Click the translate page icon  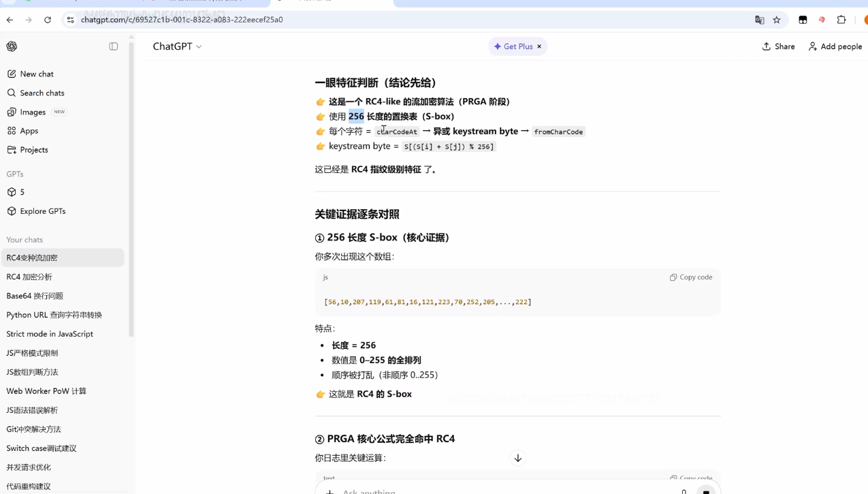760,20
